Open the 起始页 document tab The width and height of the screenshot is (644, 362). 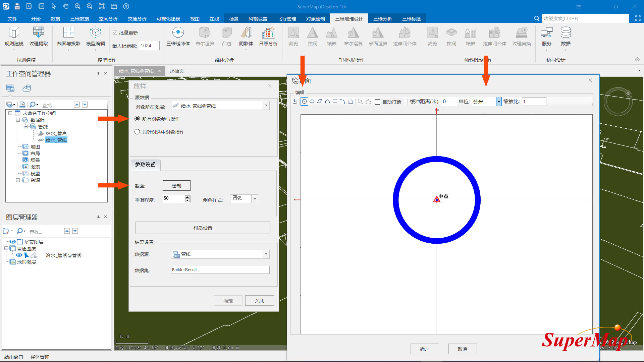tap(176, 71)
